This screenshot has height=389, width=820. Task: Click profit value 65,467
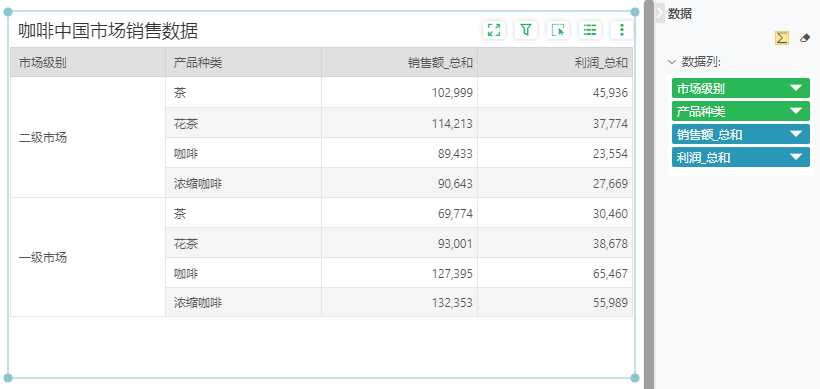[611, 273]
